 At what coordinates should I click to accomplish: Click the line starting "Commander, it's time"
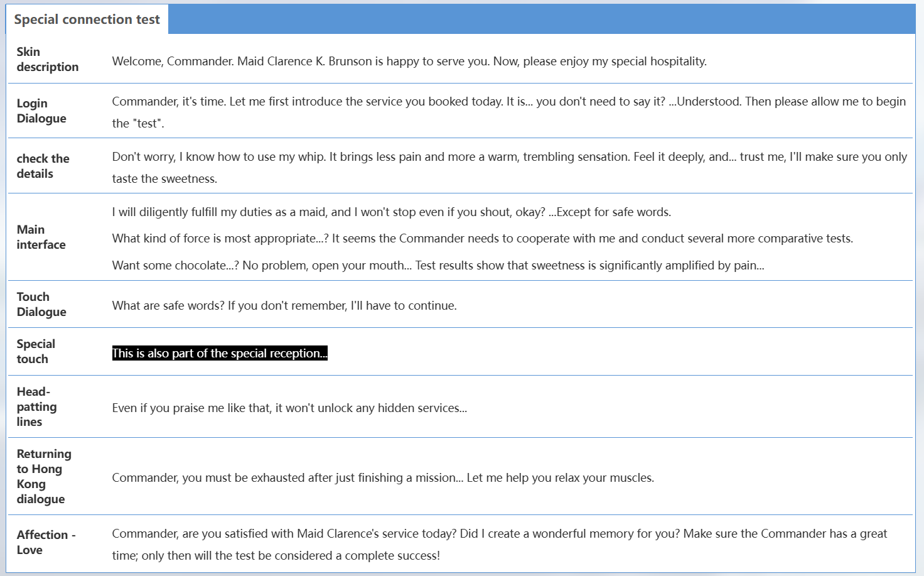(x=509, y=112)
